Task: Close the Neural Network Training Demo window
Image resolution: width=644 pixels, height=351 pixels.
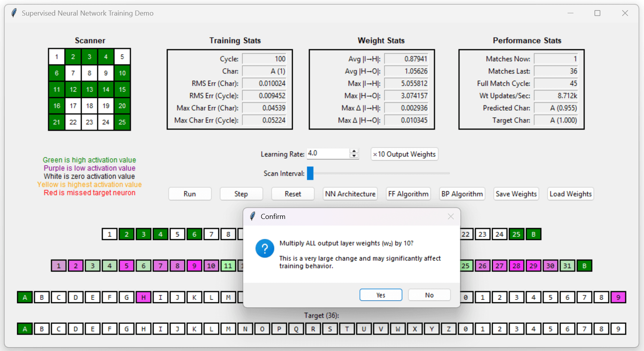Action: point(625,13)
